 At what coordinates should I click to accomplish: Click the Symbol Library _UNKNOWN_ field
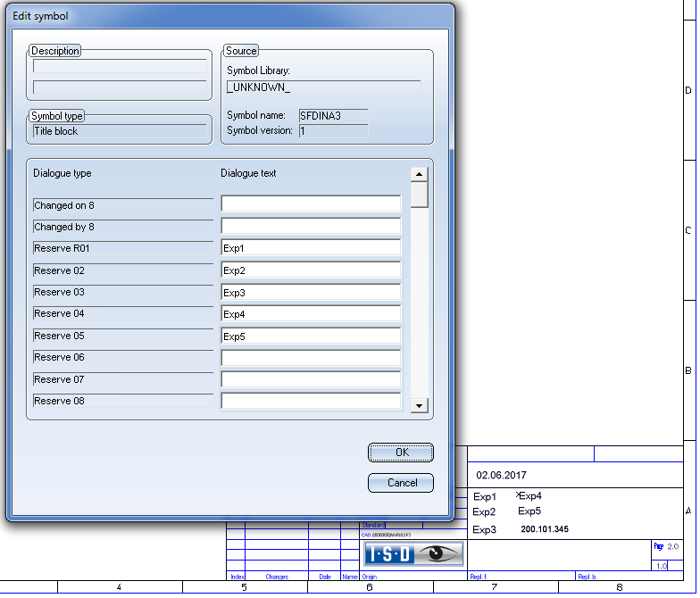coord(323,87)
